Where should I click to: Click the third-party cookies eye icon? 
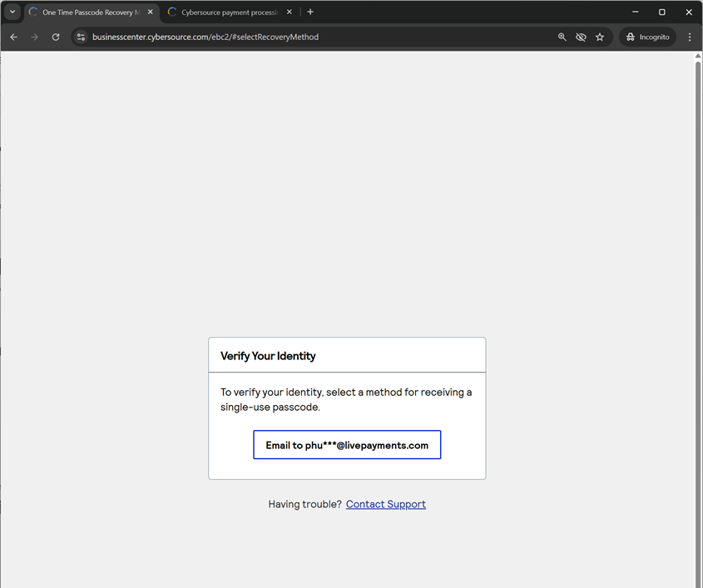(x=581, y=37)
